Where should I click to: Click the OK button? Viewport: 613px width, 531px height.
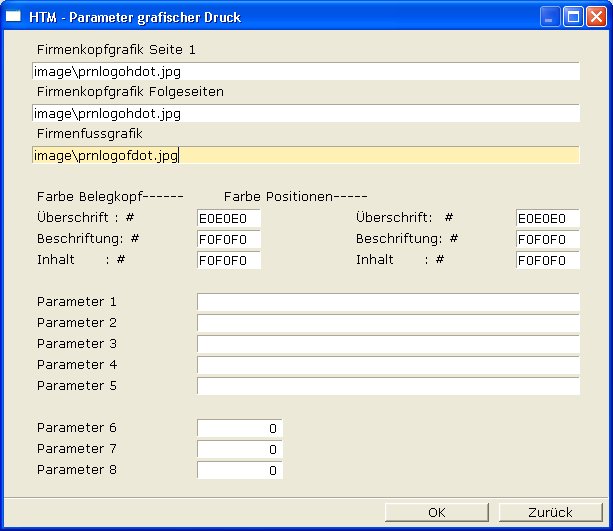pos(436,512)
